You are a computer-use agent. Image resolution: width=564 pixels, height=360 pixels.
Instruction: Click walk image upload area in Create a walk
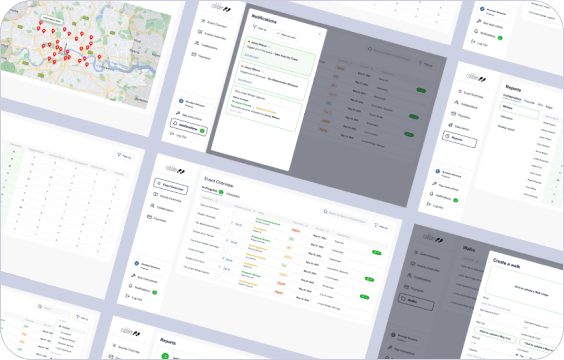pos(525,290)
